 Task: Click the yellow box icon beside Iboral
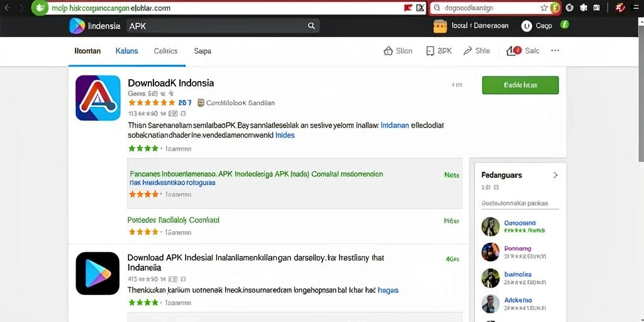[x=440, y=26]
